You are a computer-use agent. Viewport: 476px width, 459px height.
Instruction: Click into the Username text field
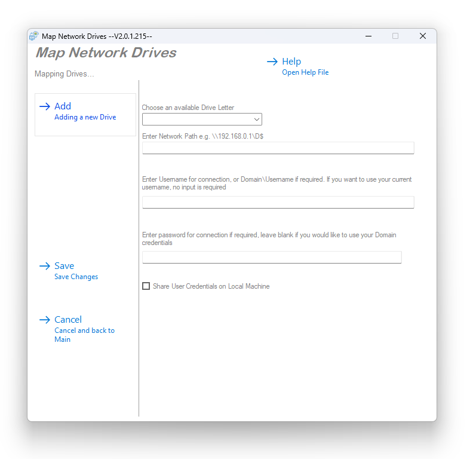click(x=278, y=202)
